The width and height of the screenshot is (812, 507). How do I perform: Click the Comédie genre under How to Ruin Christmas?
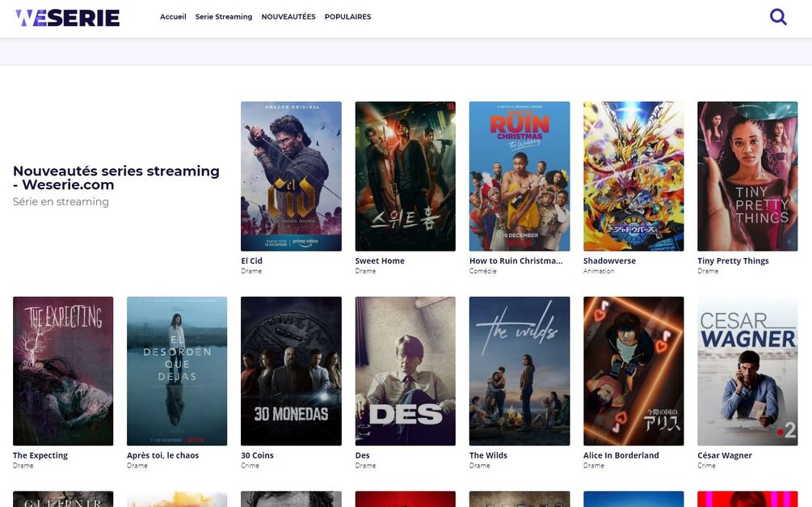click(x=482, y=271)
